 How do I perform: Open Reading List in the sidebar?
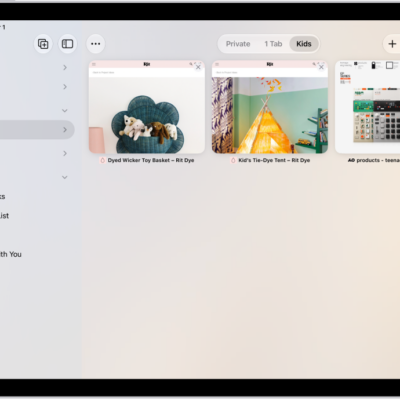pyautogui.click(x=4, y=216)
